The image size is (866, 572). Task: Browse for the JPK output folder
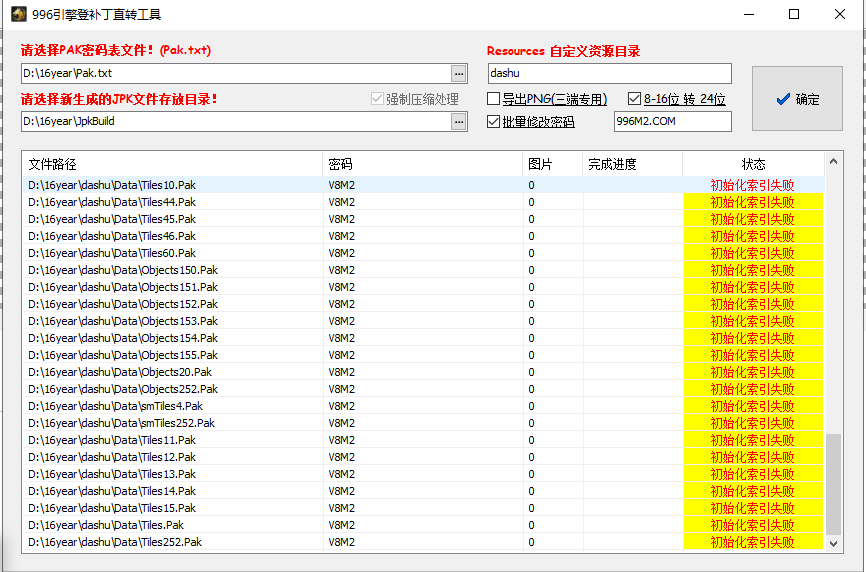[459, 121]
